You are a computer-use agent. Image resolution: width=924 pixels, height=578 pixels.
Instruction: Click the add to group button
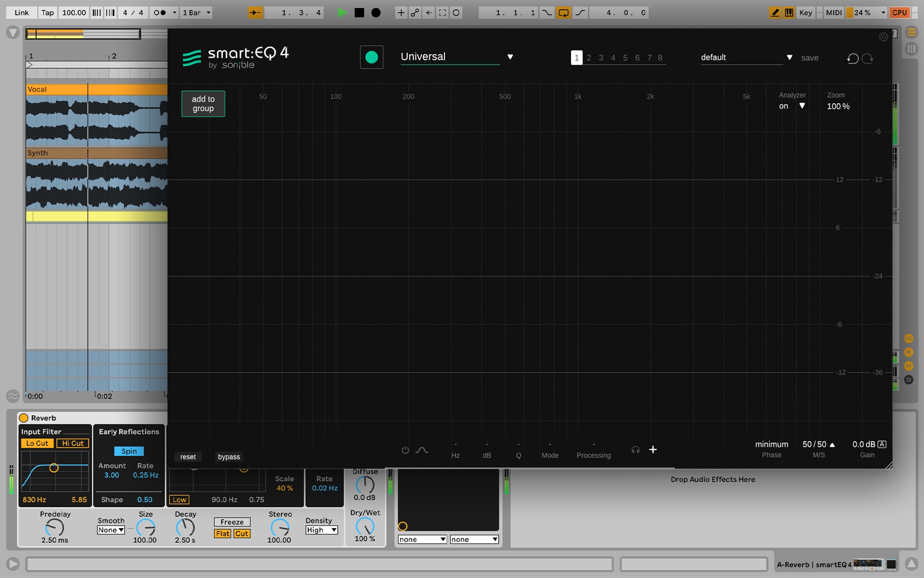[203, 104]
